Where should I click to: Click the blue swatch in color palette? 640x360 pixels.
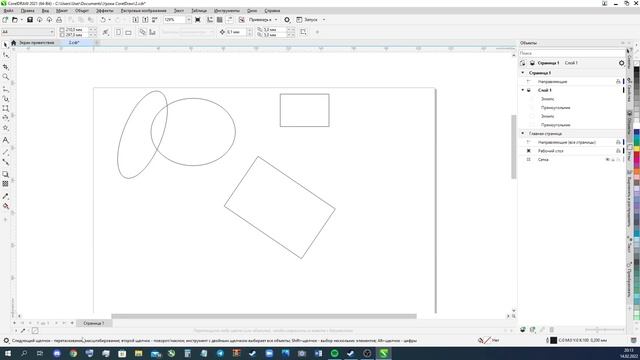636,133
